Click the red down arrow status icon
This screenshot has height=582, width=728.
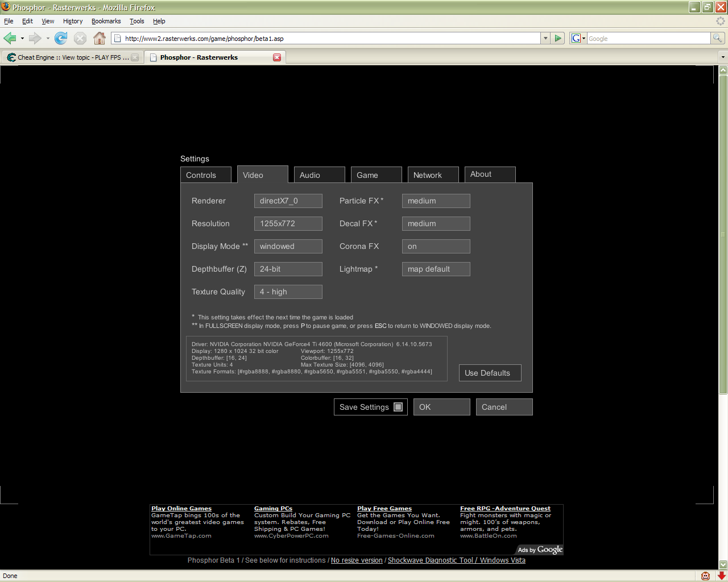click(x=721, y=576)
